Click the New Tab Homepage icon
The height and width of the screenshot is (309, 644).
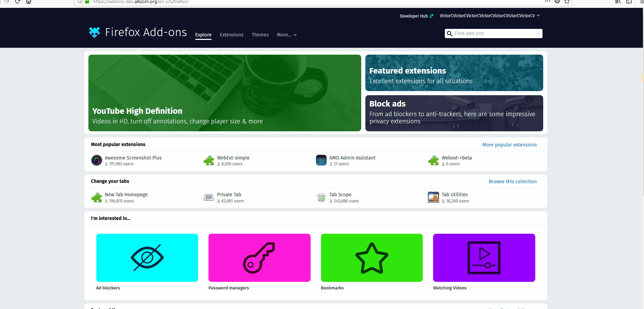coord(97,197)
